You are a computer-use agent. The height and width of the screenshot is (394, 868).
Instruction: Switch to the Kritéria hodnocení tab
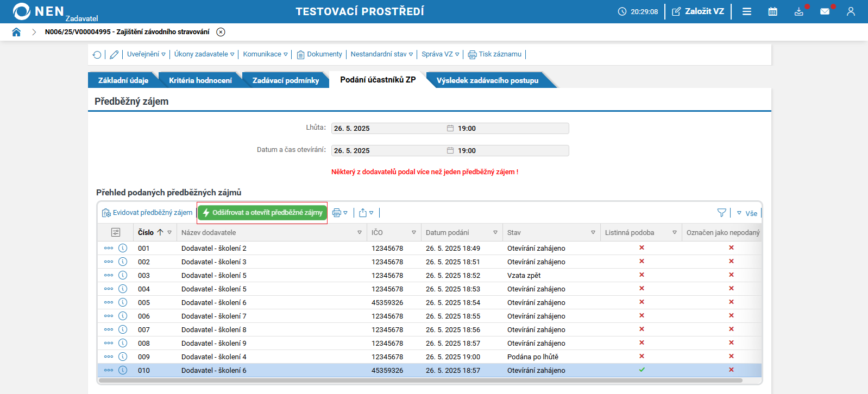tap(200, 80)
